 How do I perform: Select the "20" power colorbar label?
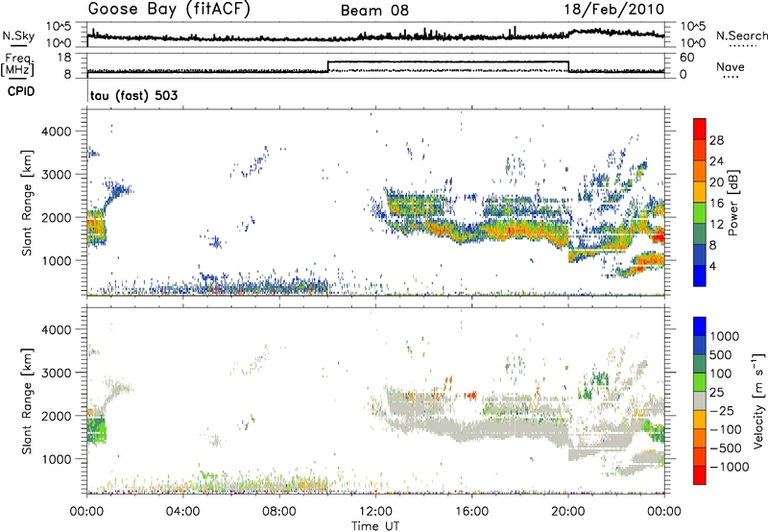[x=716, y=182]
